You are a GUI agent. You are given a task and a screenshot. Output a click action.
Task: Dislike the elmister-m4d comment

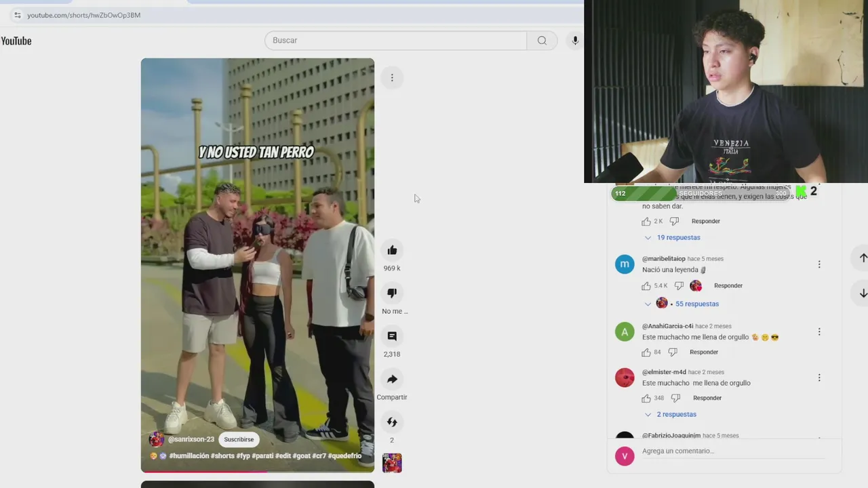tap(675, 399)
